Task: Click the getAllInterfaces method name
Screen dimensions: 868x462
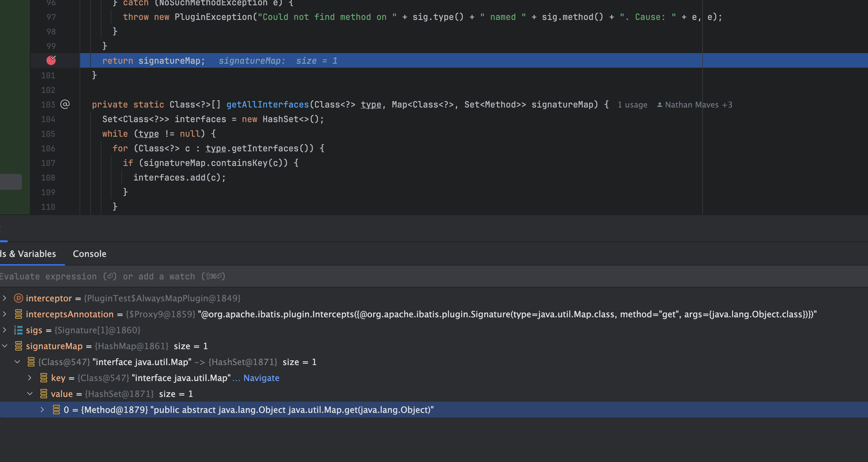Action: 268,105
